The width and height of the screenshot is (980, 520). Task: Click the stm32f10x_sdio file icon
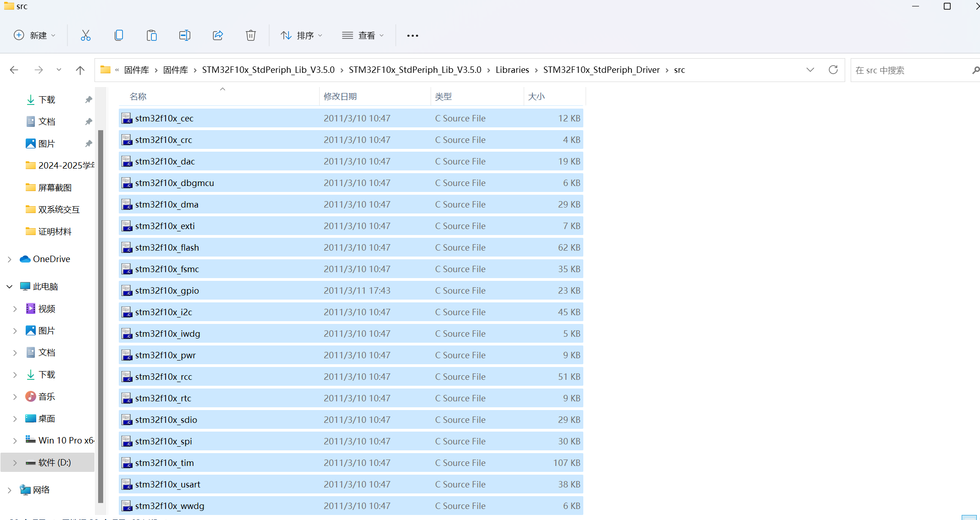pos(127,420)
